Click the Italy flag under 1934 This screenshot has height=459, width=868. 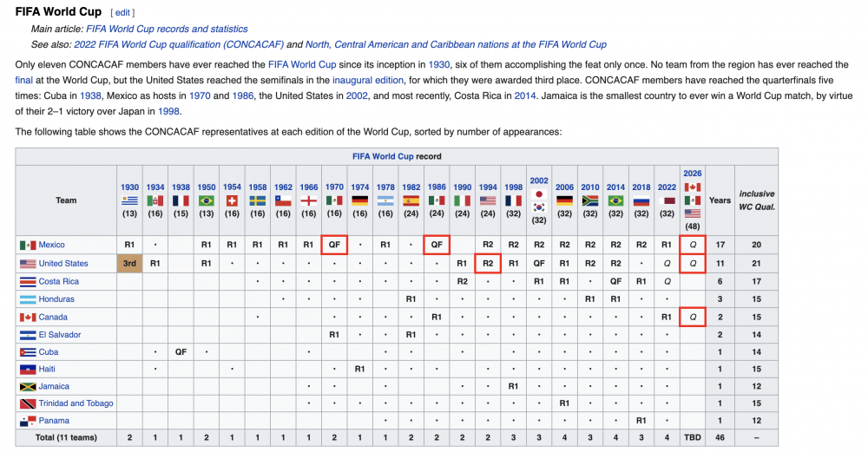[x=155, y=200]
